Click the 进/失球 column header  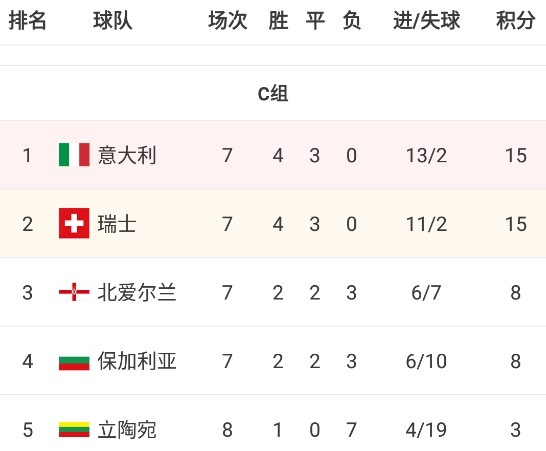tap(427, 20)
